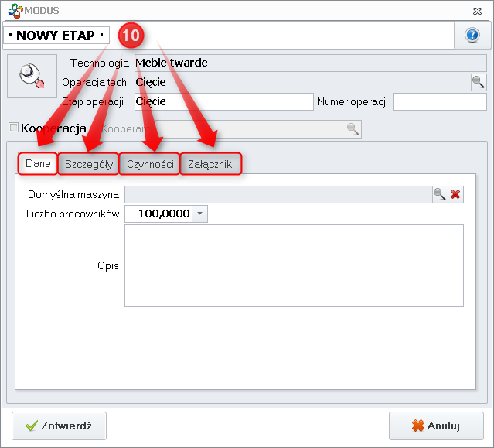Open the Kooperant lookup magnifier

(353, 129)
